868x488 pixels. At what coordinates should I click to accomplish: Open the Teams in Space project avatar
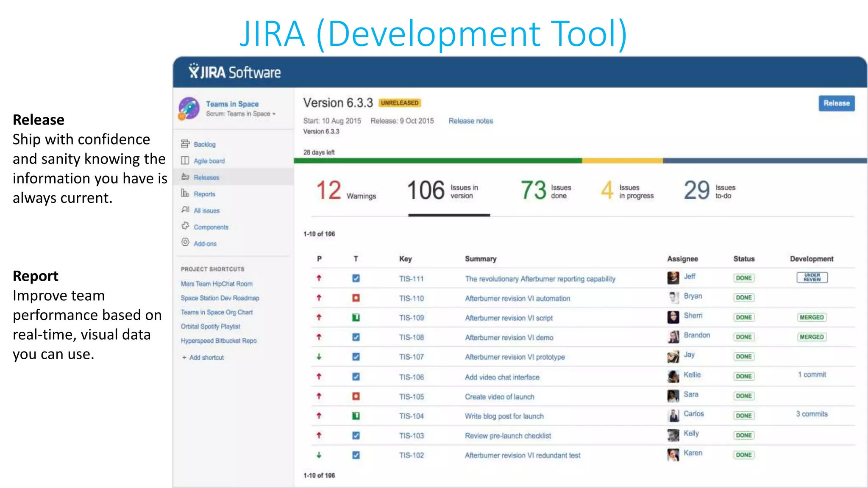click(x=189, y=108)
